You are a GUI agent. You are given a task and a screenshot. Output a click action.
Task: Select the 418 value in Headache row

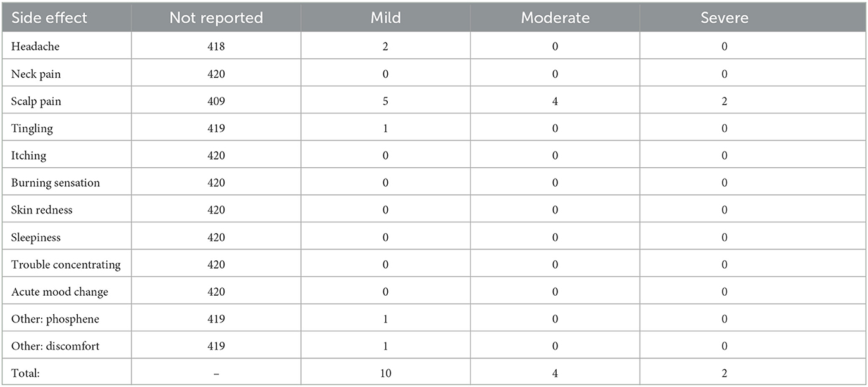[x=216, y=47]
